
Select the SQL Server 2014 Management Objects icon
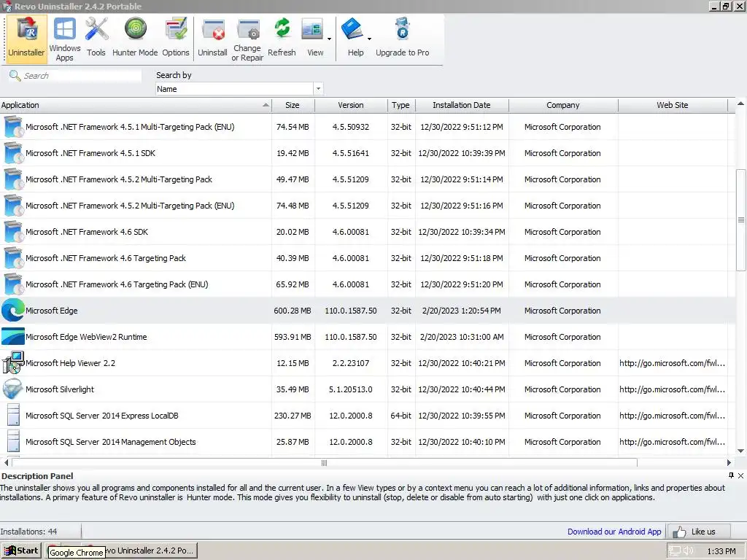(x=14, y=441)
